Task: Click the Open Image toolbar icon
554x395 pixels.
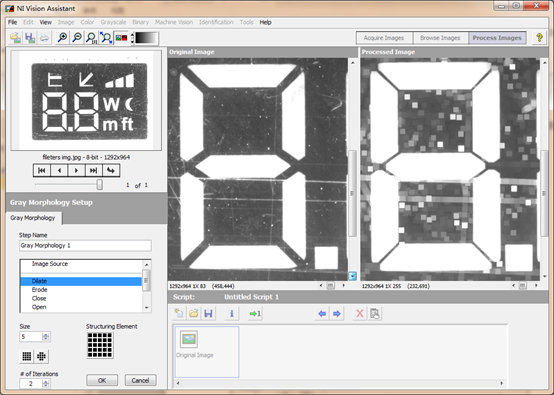Action: pos(15,37)
